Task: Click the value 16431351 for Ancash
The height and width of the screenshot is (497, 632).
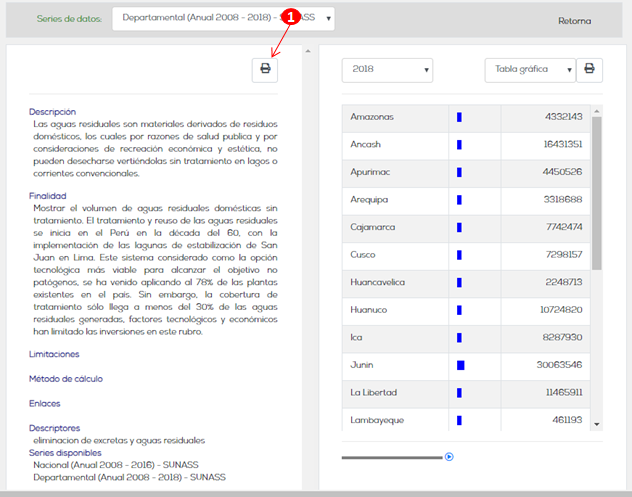Action: pyautogui.click(x=563, y=144)
